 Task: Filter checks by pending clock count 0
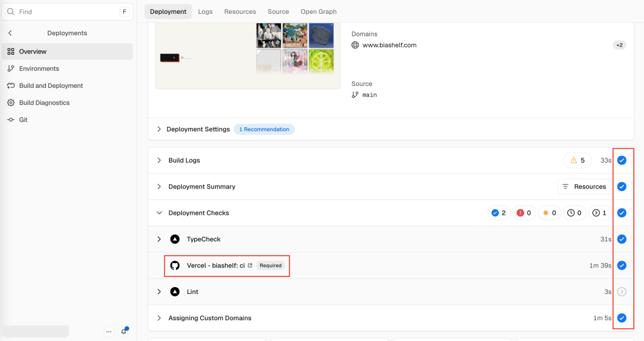[575, 212]
